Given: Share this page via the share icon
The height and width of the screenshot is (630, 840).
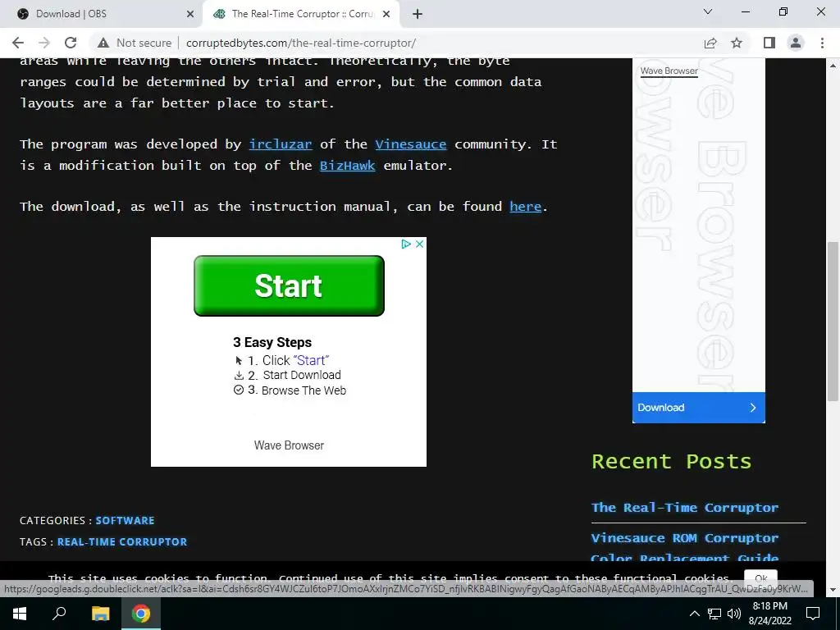Looking at the screenshot, I should point(710,43).
